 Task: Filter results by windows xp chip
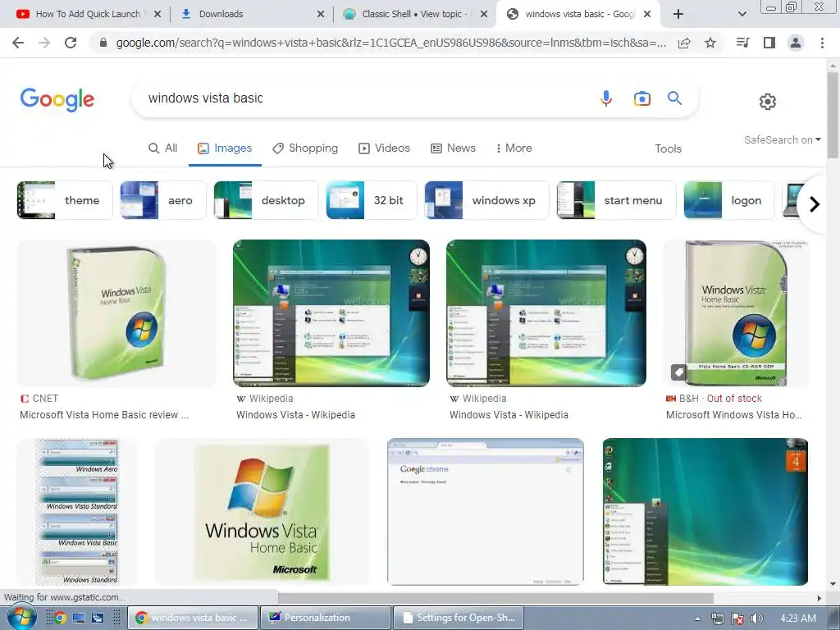click(486, 200)
